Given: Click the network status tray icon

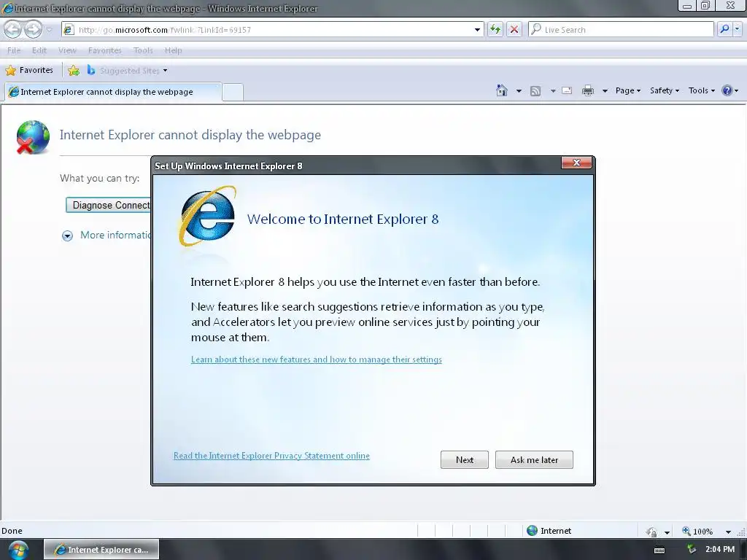Looking at the screenshot, I should tap(692, 550).
